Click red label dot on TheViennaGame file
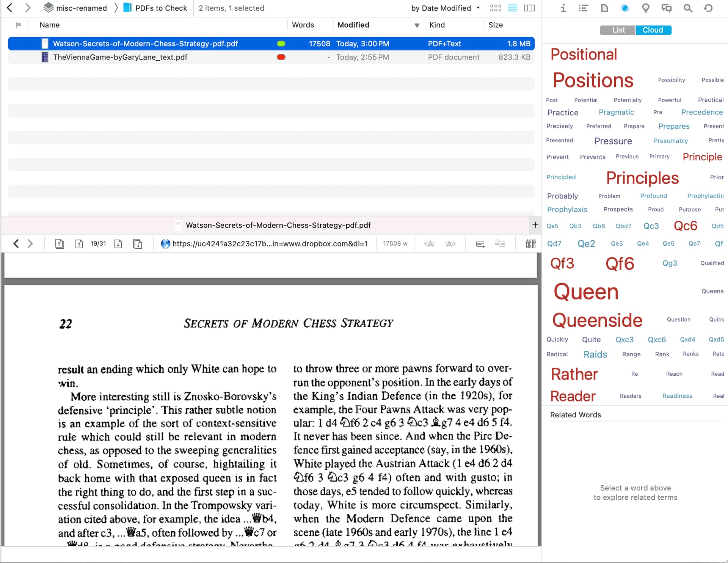The image size is (728, 563). pos(281,57)
